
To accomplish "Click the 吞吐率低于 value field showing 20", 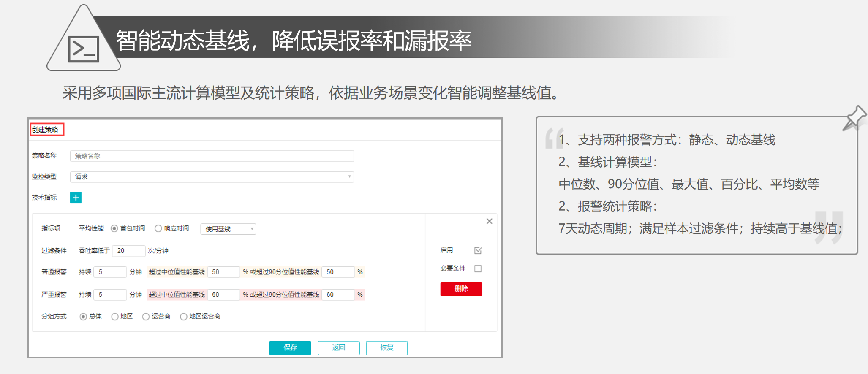I will [129, 251].
